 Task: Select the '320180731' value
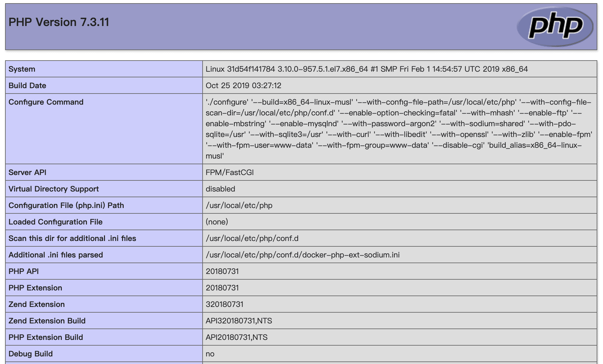[224, 304]
